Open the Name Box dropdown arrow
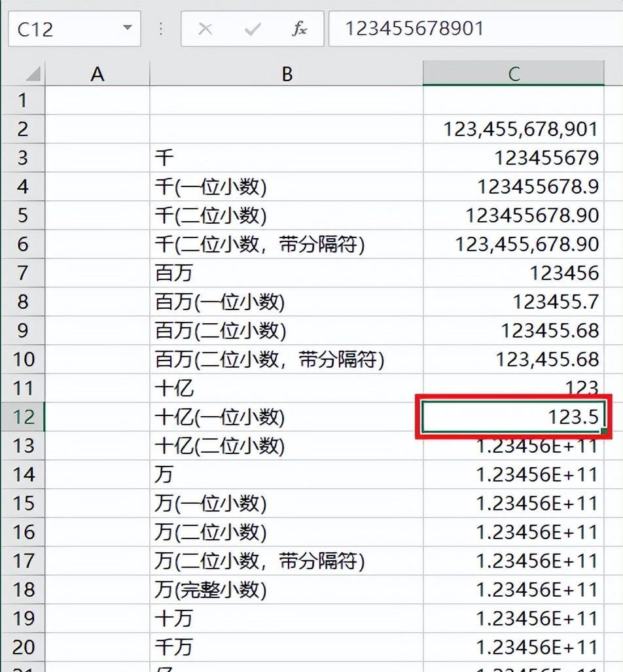The image size is (623, 672). coord(127,28)
